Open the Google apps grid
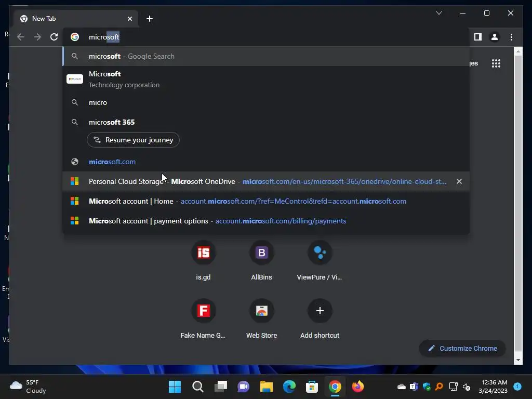This screenshot has width=532, height=399. (x=496, y=63)
